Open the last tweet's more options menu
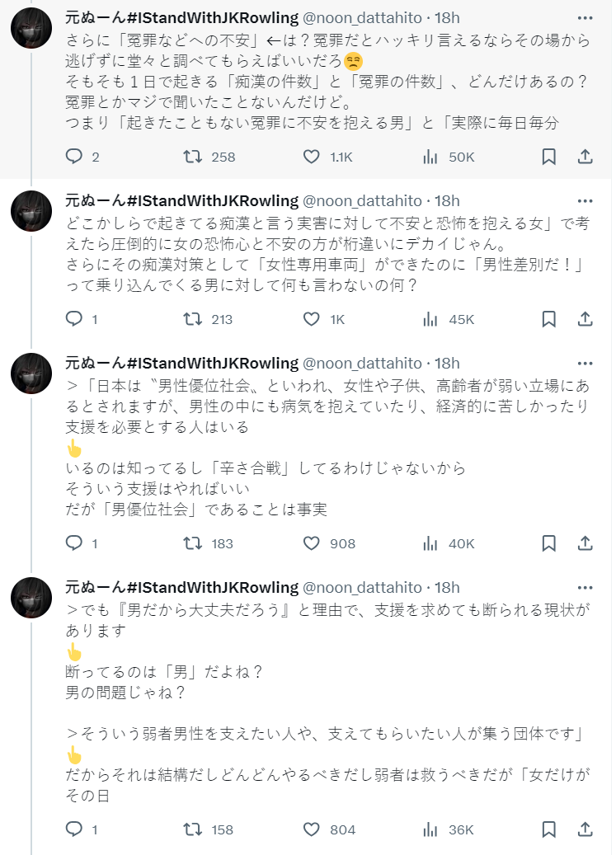 585,587
